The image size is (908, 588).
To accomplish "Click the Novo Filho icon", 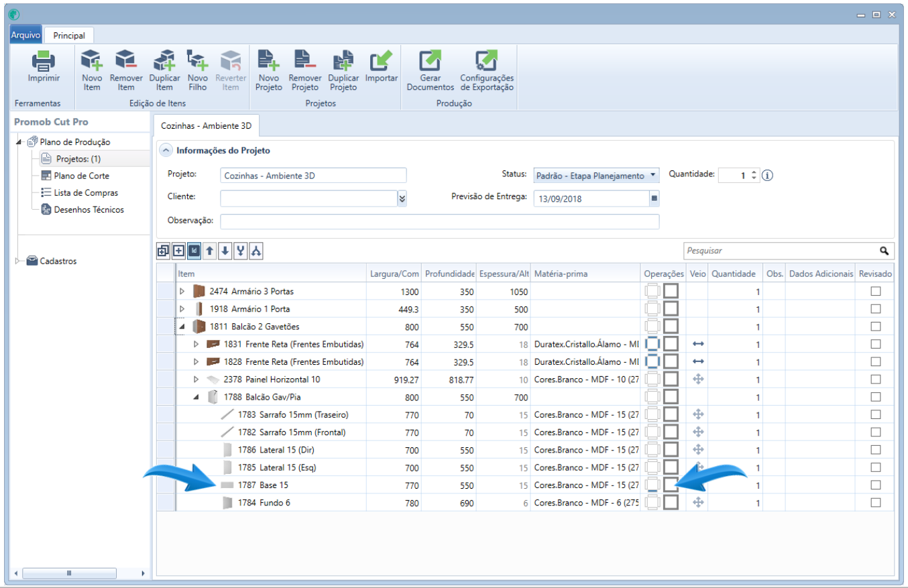I will (x=197, y=61).
